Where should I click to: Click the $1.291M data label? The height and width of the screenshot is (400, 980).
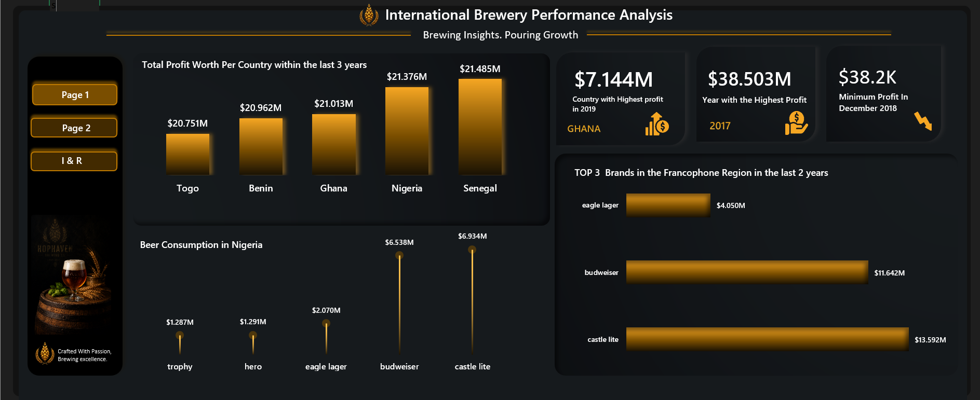[253, 322]
